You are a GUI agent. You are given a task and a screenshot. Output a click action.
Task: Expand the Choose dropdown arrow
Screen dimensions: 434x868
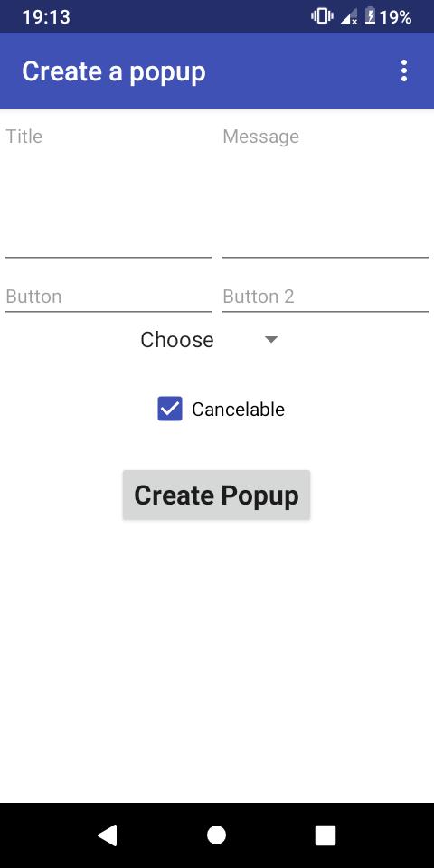pos(270,340)
